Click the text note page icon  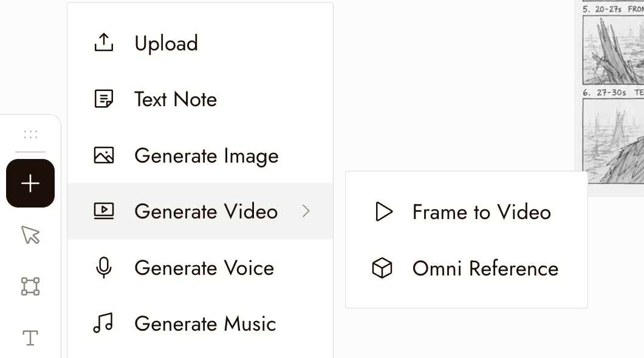[104, 99]
